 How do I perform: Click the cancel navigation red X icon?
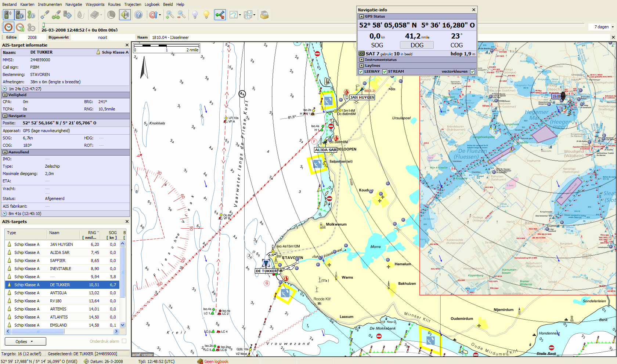153,15
